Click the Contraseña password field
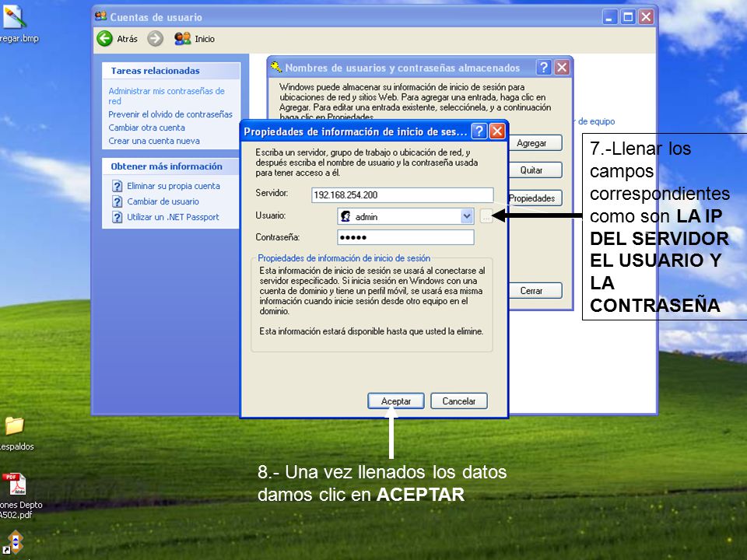The width and height of the screenshot is (747, 560). coord(405,237)
